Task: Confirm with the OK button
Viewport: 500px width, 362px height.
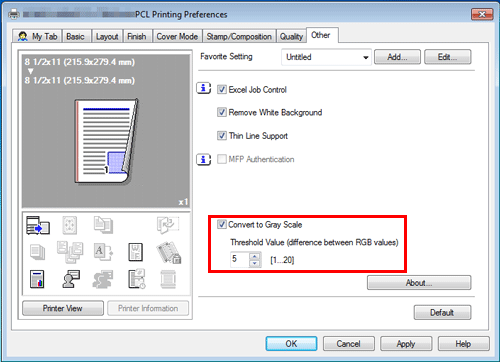Action: (x=291, y=343)
